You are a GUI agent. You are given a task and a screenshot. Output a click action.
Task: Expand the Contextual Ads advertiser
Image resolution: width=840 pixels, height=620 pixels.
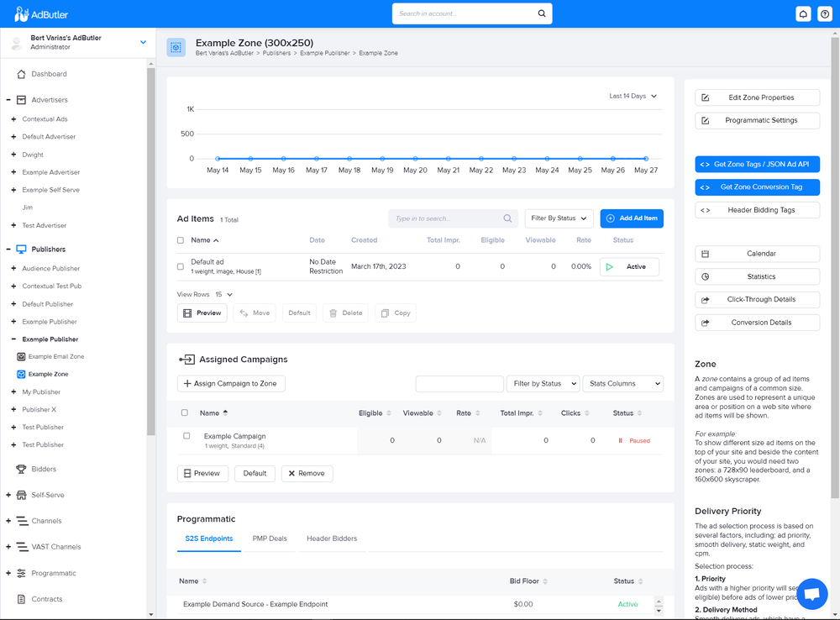[13, 119]
